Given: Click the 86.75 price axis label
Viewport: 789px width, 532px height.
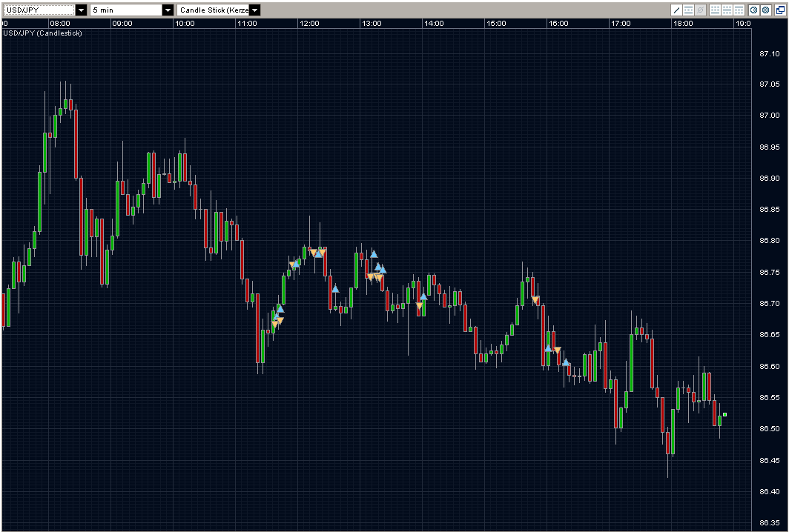Looking at the screenshot, I should click(770, 272).
